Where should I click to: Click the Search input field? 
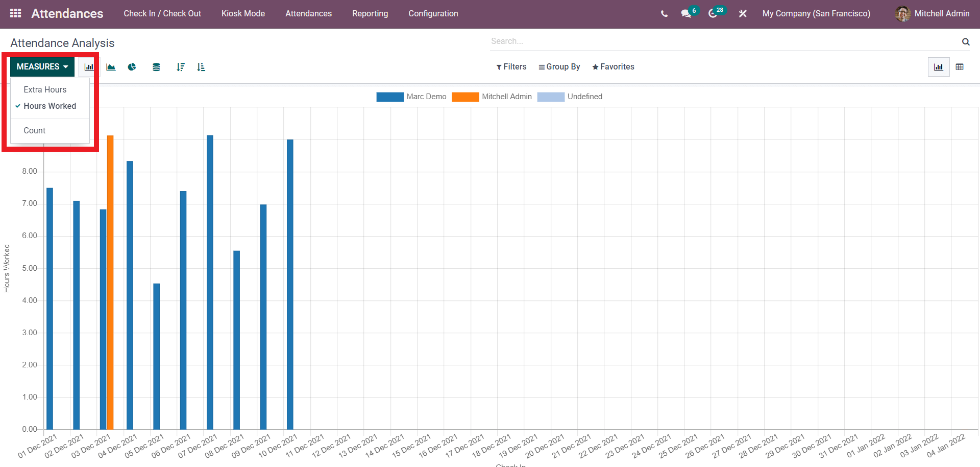pos(725,41)
